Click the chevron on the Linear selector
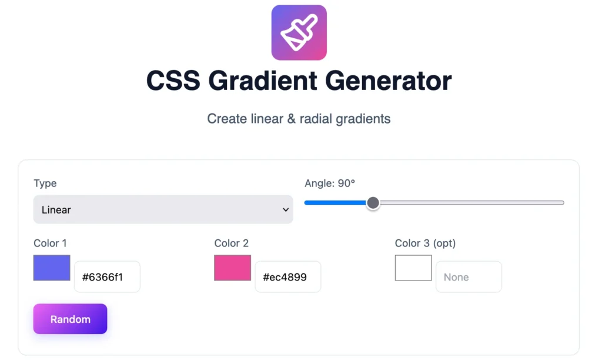The height and width of the screenshot is (364, 602). 286,209
